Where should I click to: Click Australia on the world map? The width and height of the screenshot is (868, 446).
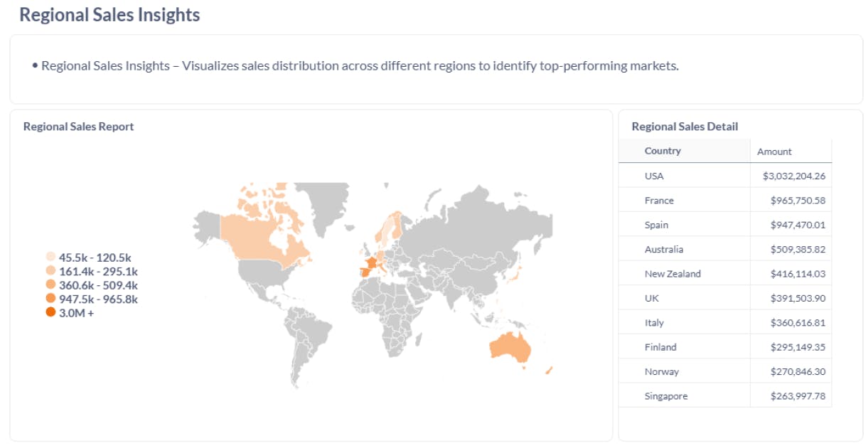pos(510,348)
